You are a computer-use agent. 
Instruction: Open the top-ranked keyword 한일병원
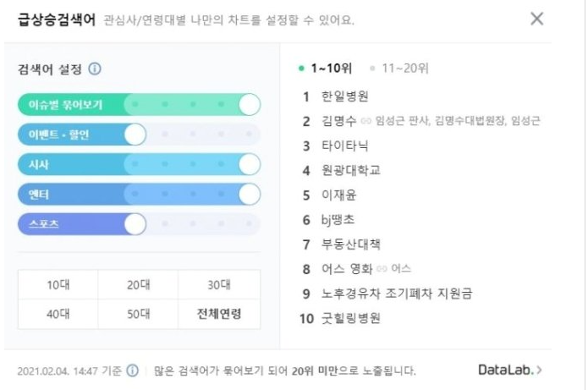pyautogui.click(x=345, y=96)
